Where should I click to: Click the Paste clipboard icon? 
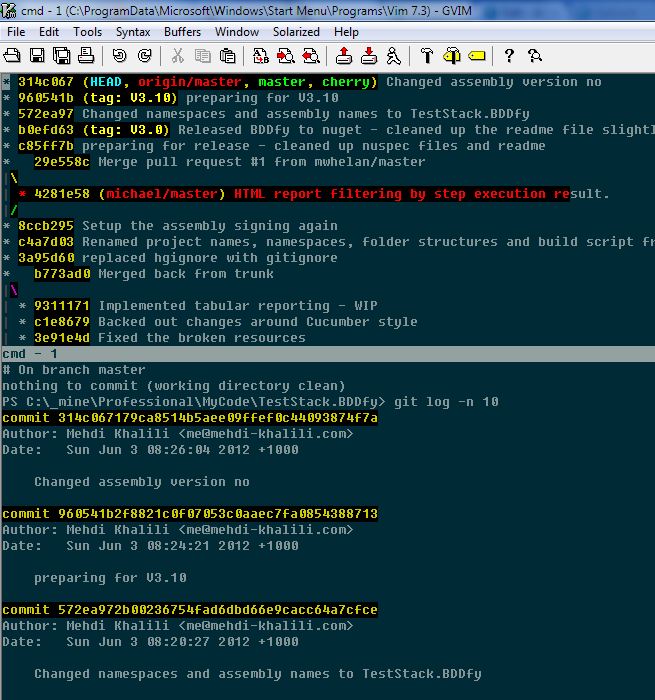tap(228, 56)
